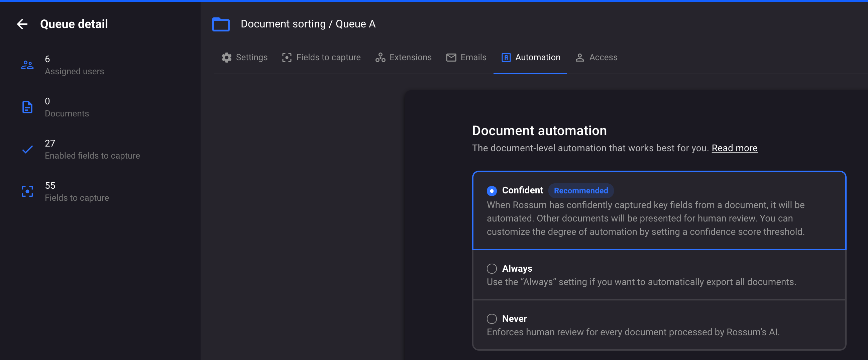868x360 pixels.
Task: Select the Never automation radio button
Action: click(x=492, y=319)
